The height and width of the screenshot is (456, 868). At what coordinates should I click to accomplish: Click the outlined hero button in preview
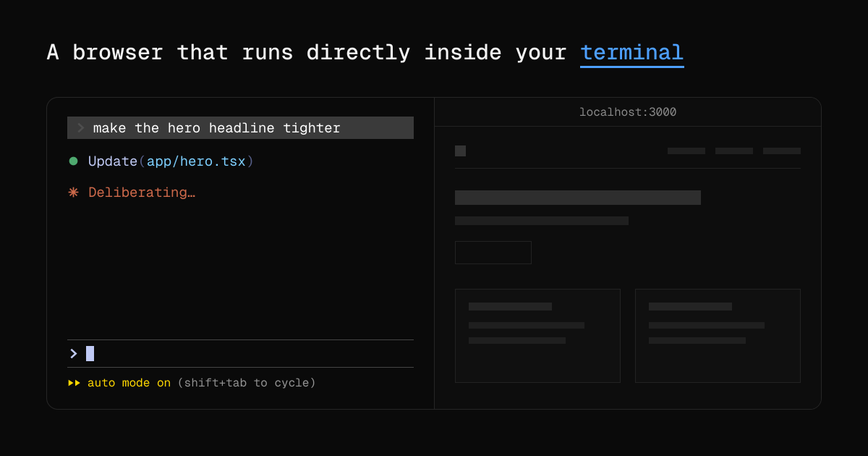coord(493,253)
